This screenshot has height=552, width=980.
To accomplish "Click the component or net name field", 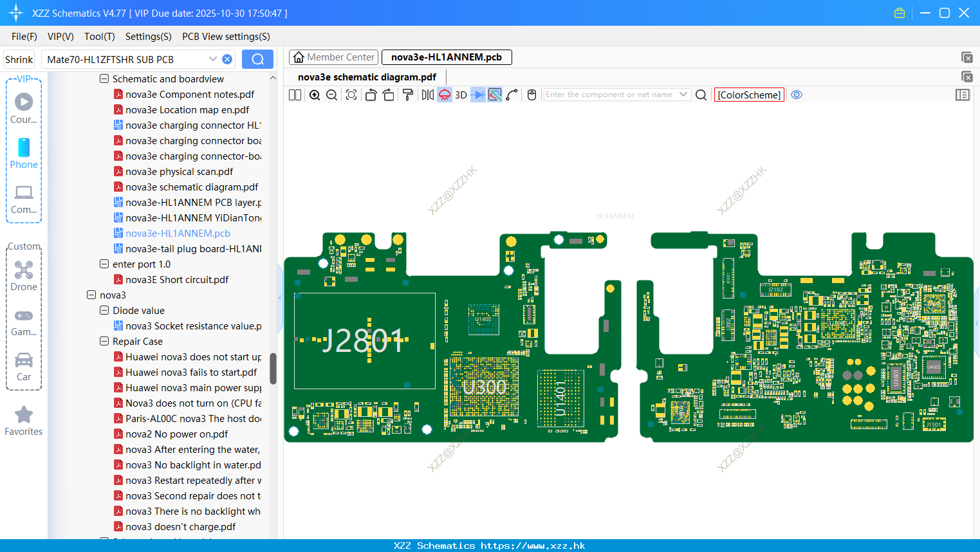I will (x=610, y=95).
